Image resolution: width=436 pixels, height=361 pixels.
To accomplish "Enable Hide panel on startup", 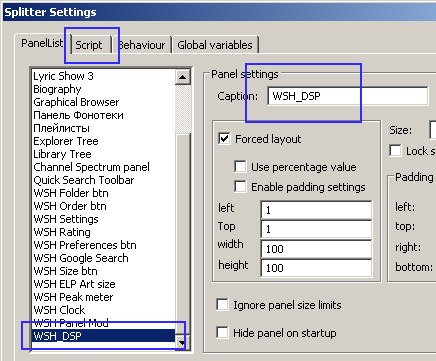I will pos(222,332).
